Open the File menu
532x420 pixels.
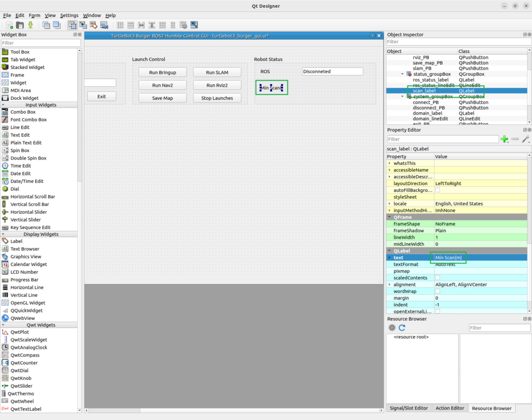[x=7, y=15]
